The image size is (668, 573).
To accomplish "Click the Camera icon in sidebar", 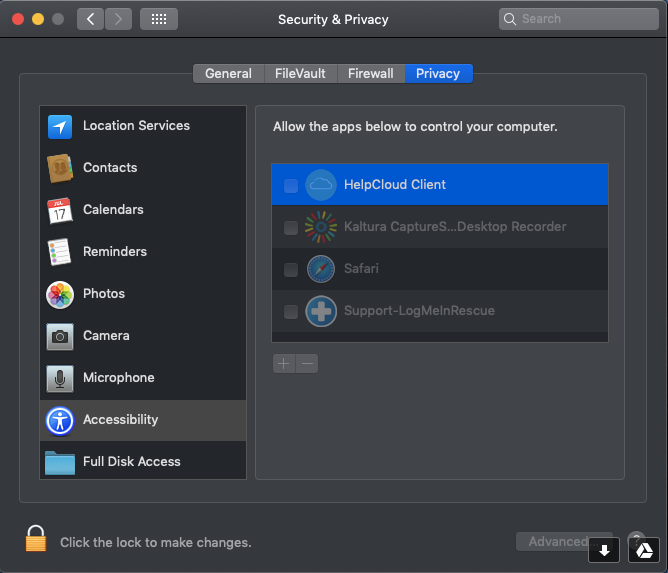I will (x=60, y=337).
